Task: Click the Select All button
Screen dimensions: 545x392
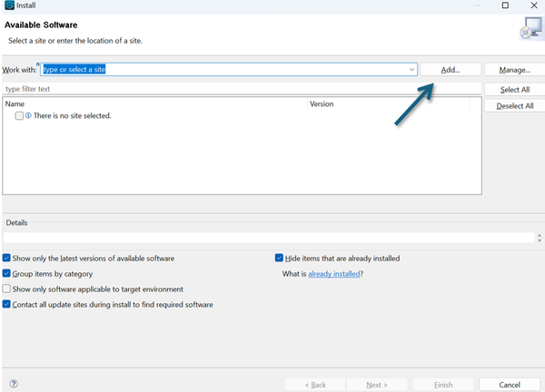Action: point(514,90)
